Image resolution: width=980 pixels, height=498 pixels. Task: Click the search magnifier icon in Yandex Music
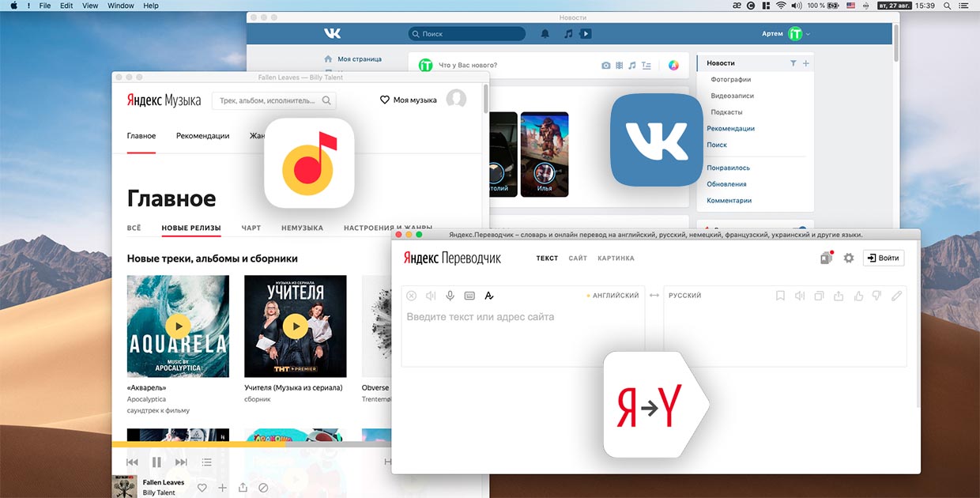pos(326,100)
